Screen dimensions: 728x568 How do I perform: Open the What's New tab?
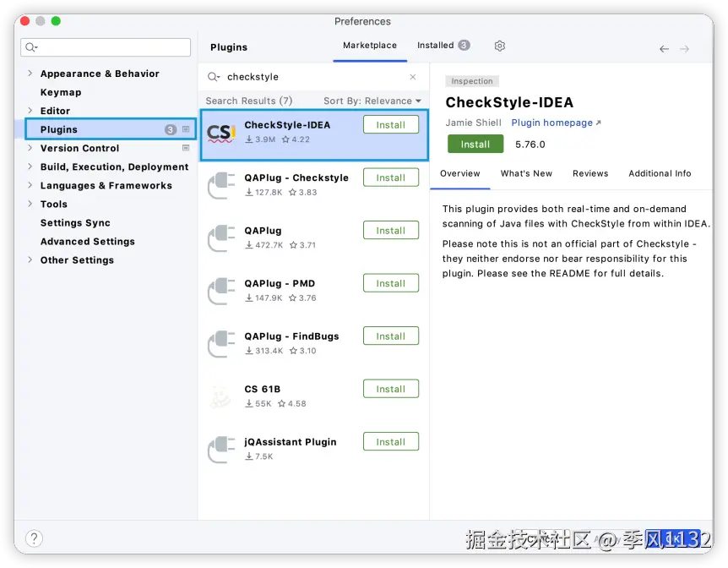[526, 173]
